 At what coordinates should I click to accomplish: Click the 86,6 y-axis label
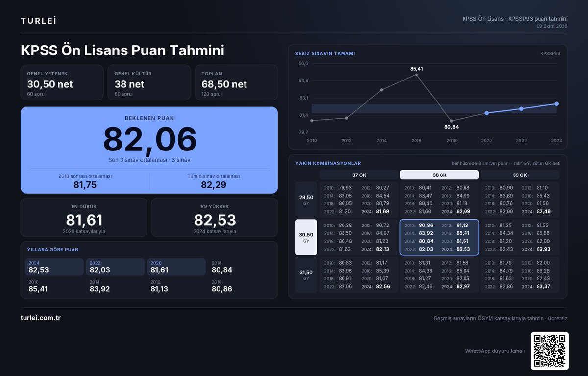(x=304, y=63)
